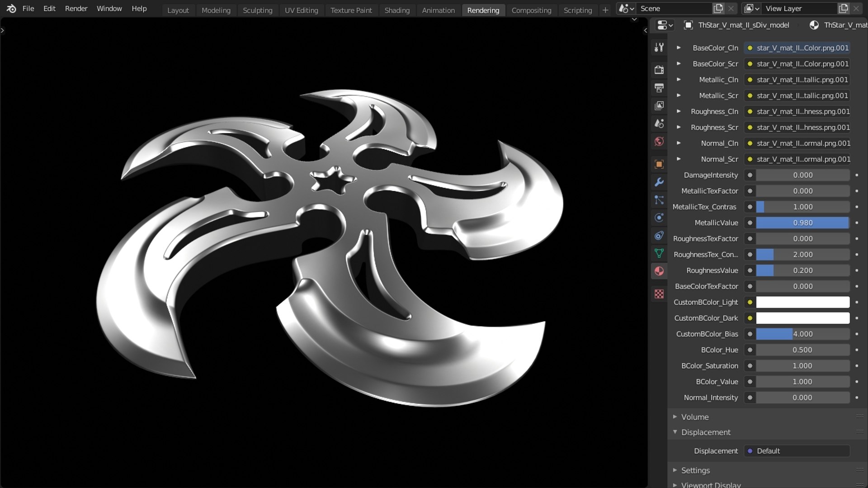The height and width of the screenshot is (488, 868).
Task: Collapse the Displacement panel
Action: click(x=675, y=432)
